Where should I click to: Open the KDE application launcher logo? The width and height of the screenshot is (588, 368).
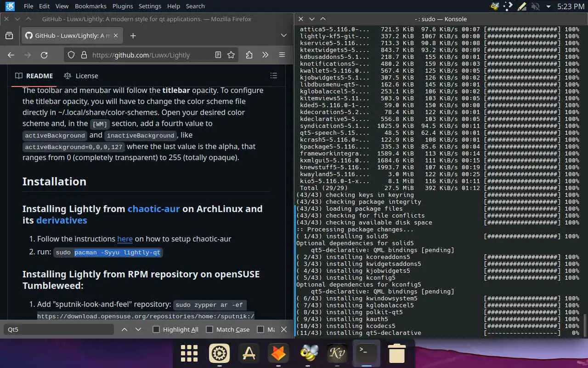coord(10,6)
